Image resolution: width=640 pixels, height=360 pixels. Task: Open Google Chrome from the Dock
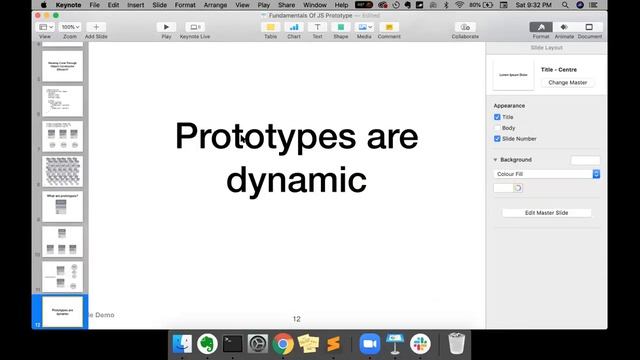pos(283,344)
